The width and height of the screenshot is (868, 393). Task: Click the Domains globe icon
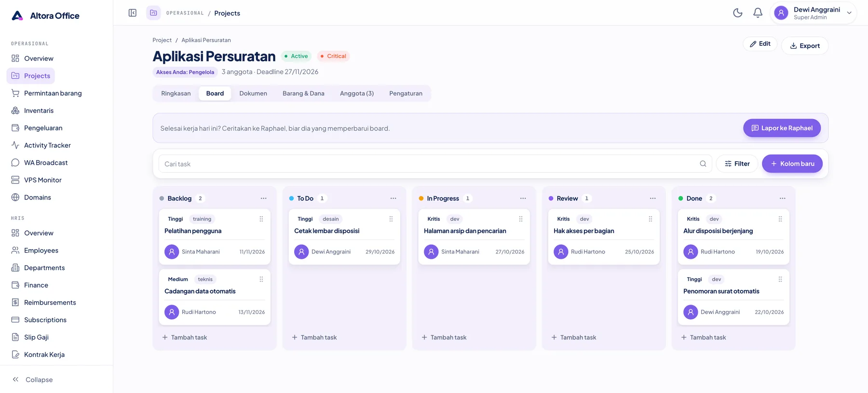[x=15, y=197]
